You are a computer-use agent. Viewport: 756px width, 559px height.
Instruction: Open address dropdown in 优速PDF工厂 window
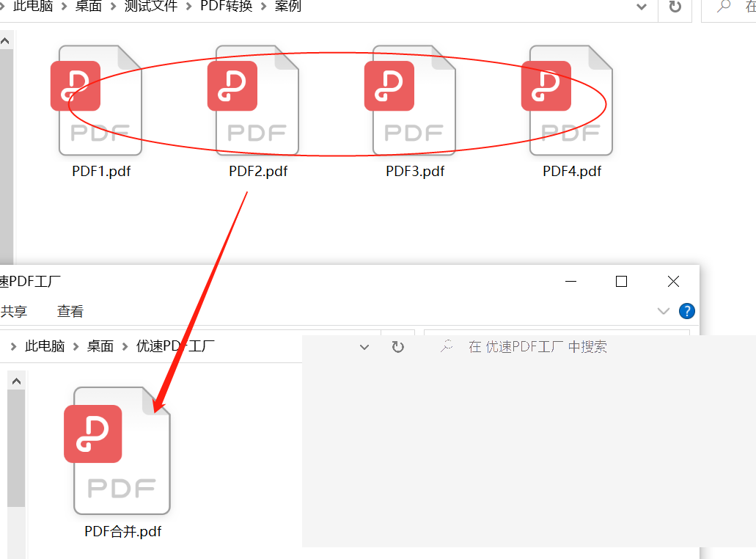click(x=364, y=347)
